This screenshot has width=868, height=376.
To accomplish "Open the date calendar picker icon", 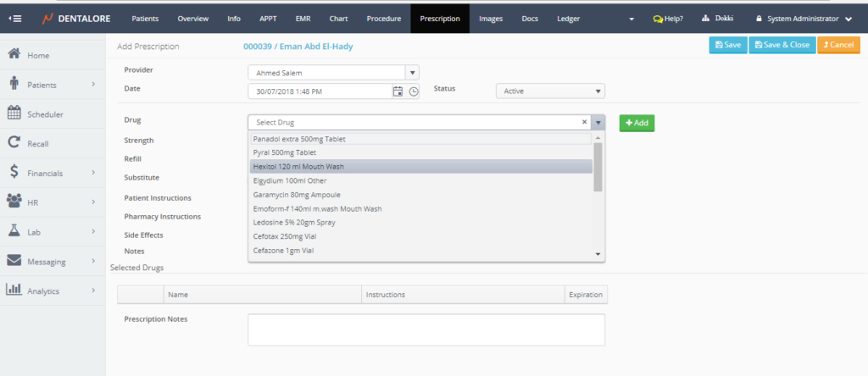I will (x=398, y=91).
